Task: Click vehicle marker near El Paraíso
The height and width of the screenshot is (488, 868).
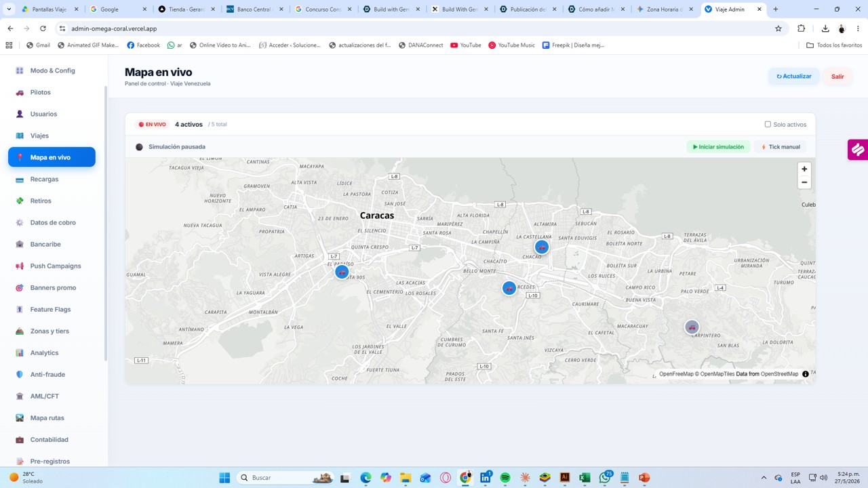Action: point(342,272)
